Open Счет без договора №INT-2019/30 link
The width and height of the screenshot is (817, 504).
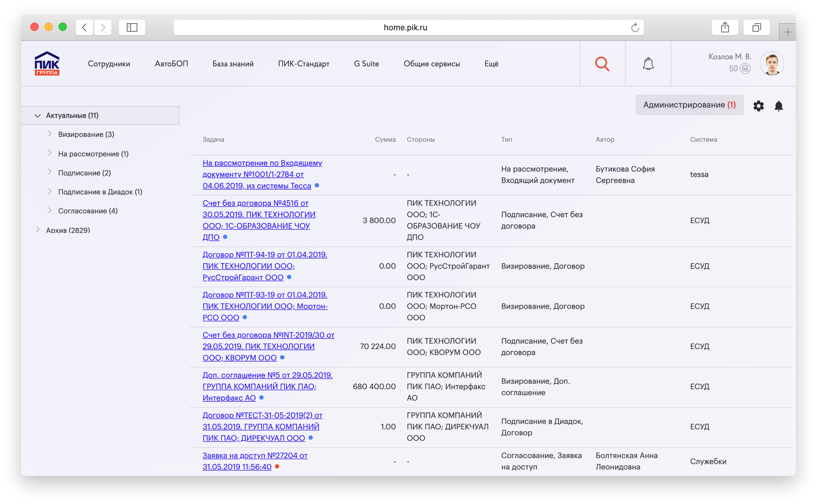(268, 346)
